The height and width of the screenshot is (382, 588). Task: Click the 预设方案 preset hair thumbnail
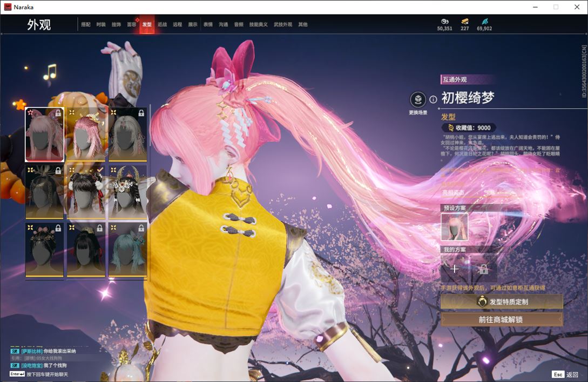455,226
